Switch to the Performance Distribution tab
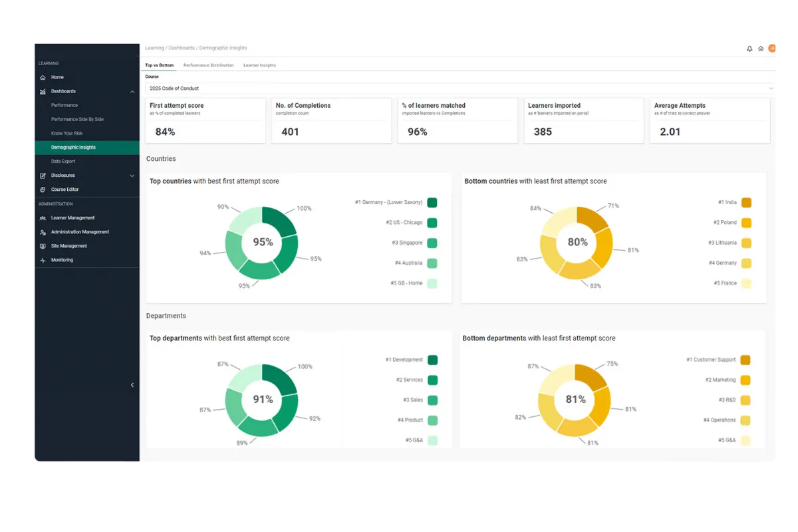Screen dimensions: 798x532 point(208,65)
